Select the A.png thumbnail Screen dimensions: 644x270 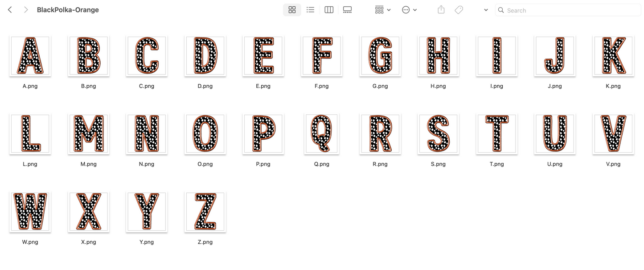30,55
